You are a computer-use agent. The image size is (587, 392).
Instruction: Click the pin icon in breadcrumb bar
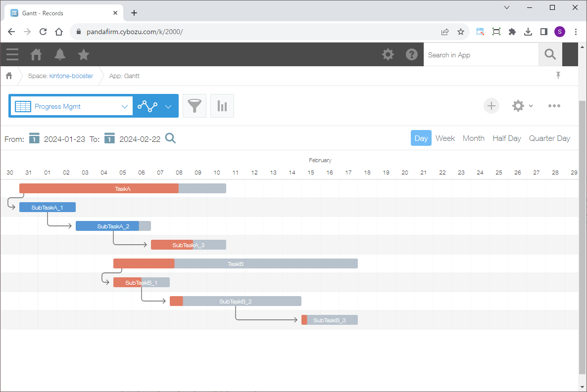coord(558,76)
